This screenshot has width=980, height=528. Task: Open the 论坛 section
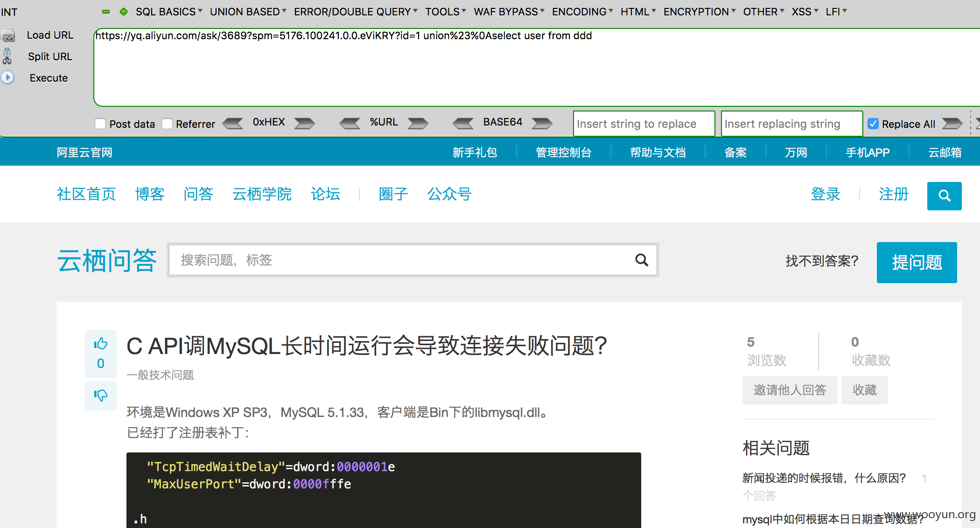tap(325, 194)
